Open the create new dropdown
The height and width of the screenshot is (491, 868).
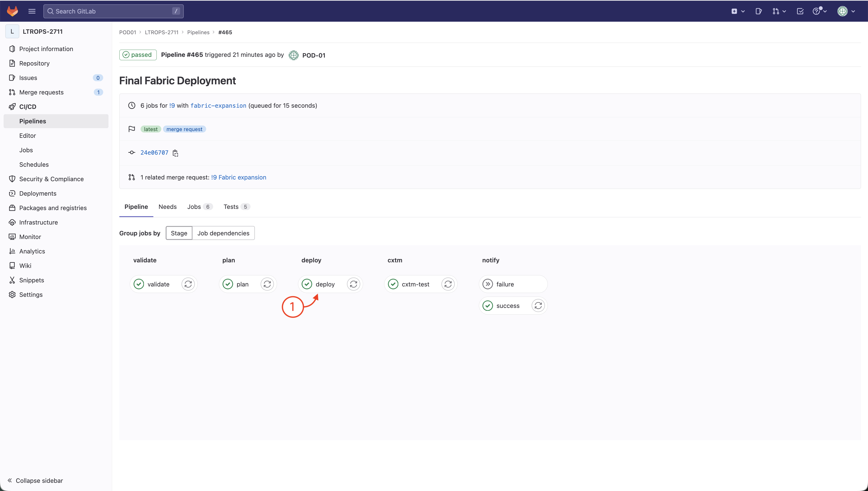click(x=738, y=11)
